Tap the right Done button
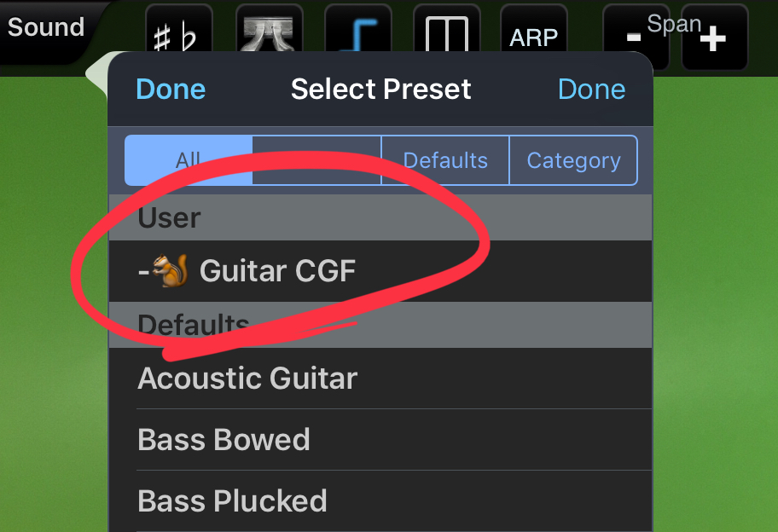 tap(591, 90)
